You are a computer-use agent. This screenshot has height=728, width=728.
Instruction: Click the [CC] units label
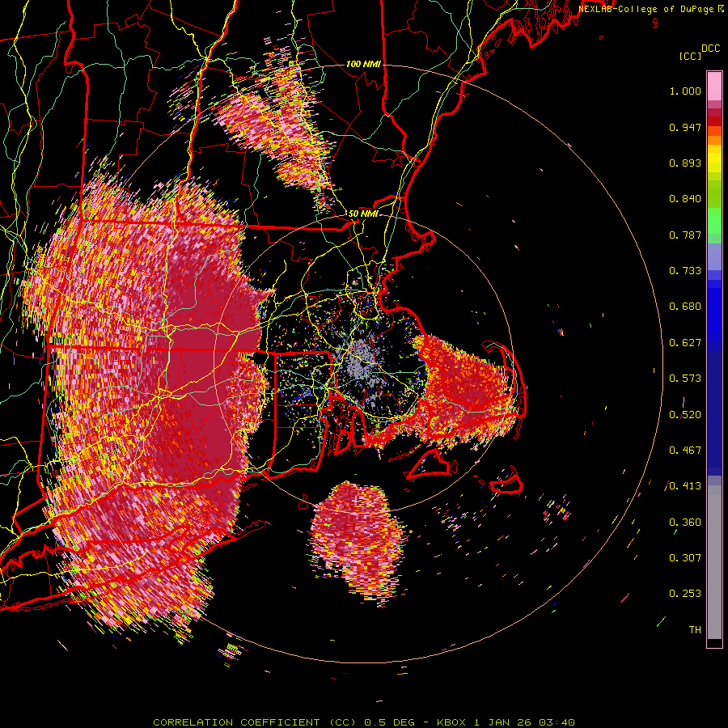pyautogui.click(x=690, y=56)
